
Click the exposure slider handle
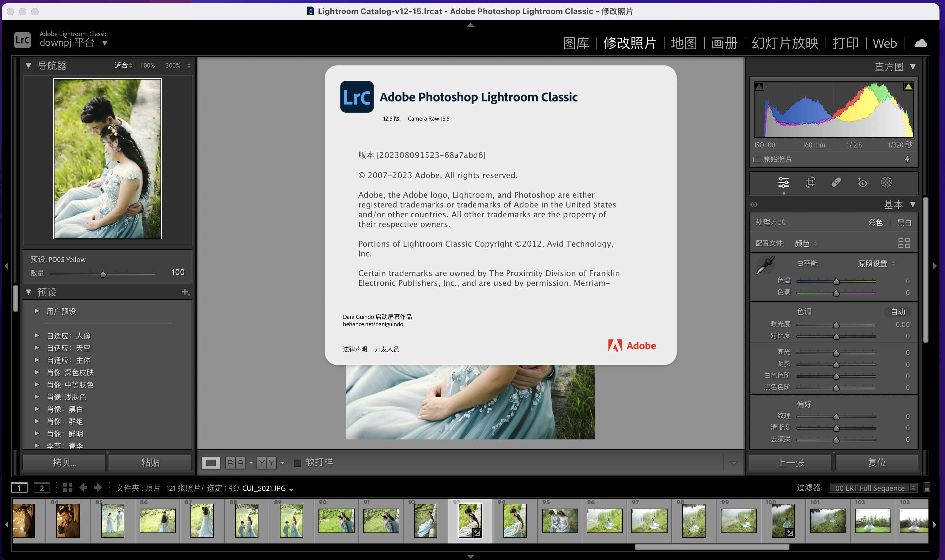pos(836,325)
